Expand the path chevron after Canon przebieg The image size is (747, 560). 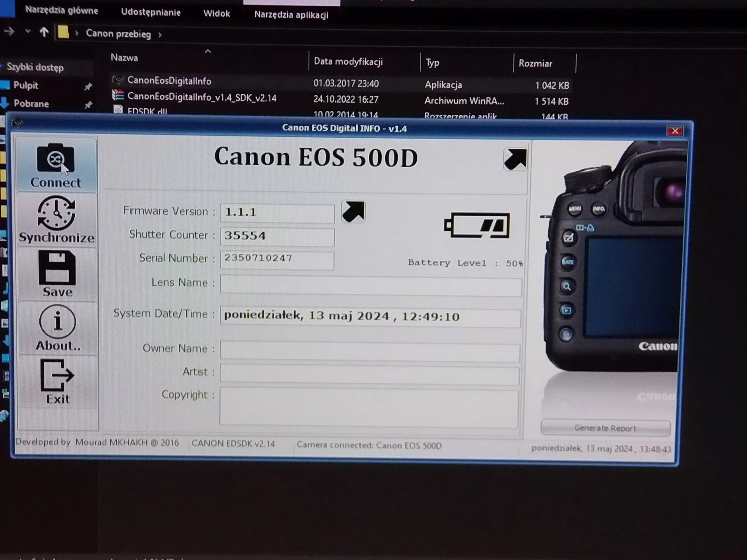[x=160, y=35]
